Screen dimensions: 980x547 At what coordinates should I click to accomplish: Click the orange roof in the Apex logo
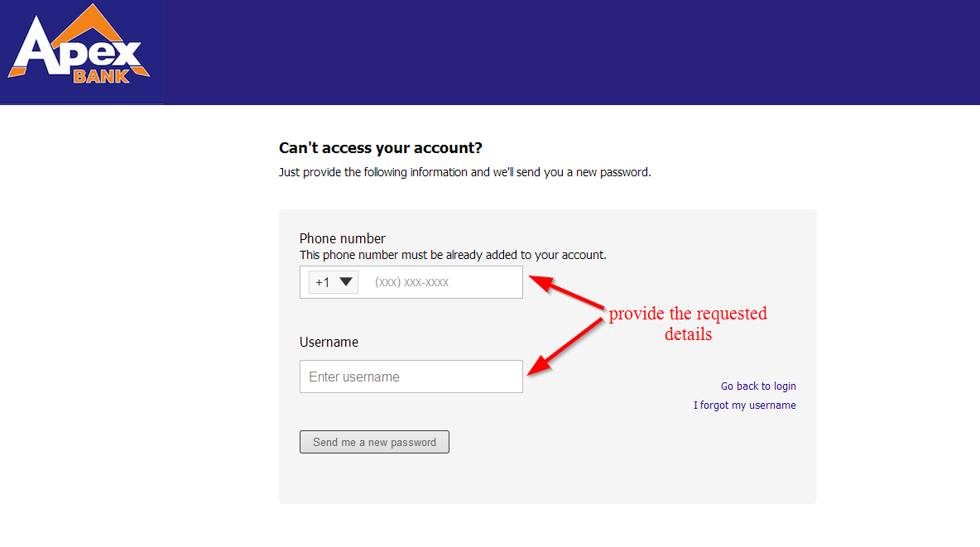[93, 26]
